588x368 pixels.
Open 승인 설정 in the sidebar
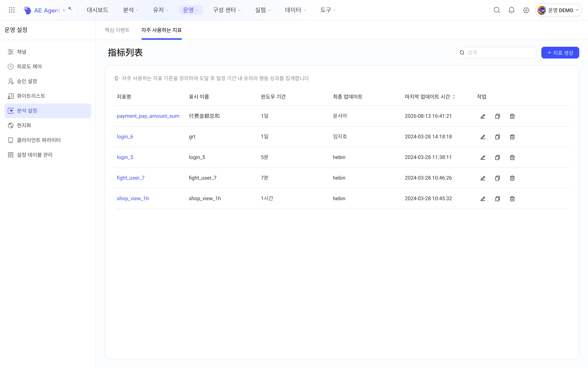[x=48, y=81]
